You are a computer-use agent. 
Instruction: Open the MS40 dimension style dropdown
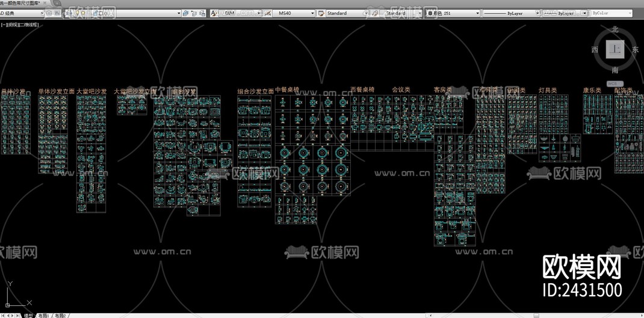click(x=294, y=13)
